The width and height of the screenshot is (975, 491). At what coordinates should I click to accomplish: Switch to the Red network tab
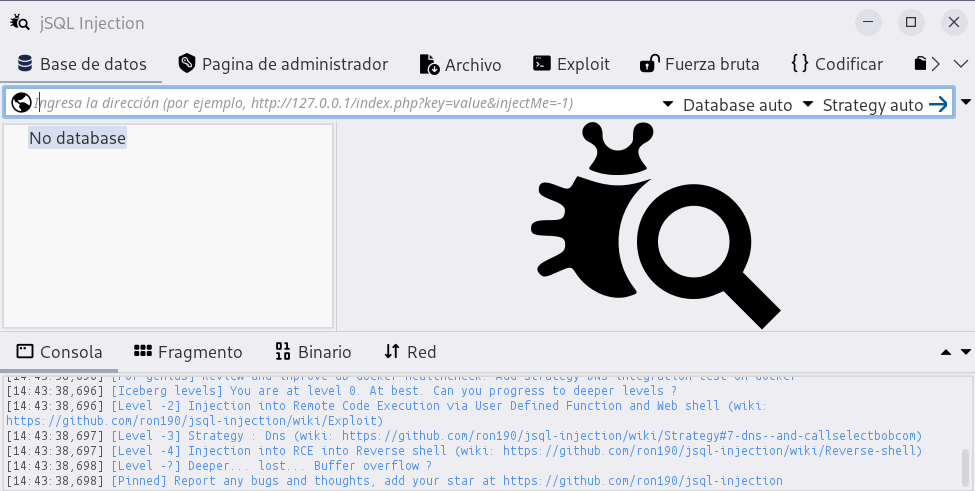(x=410, y=352)
